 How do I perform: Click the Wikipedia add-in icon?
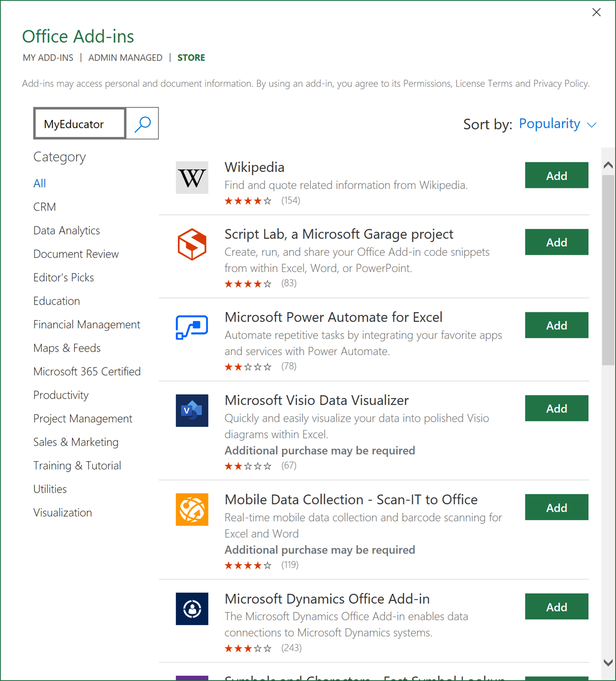point(192,177)
